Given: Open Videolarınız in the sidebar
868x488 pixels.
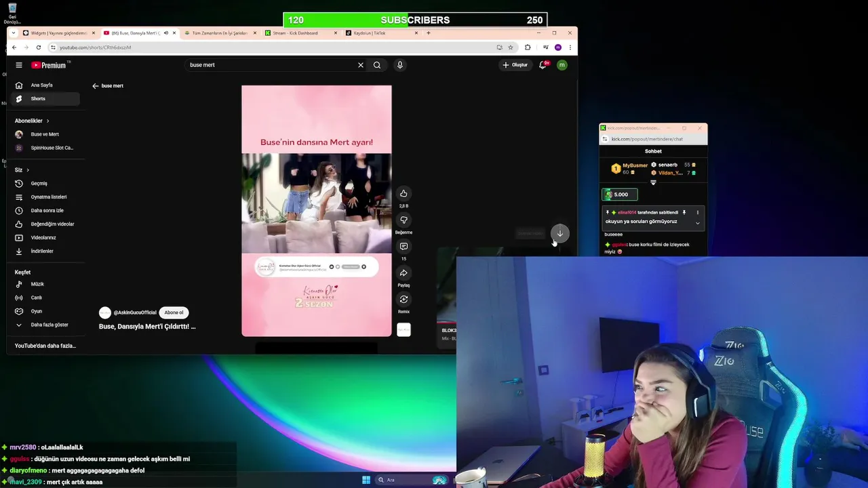Looking at the screenshot, I should coord(46,238).
